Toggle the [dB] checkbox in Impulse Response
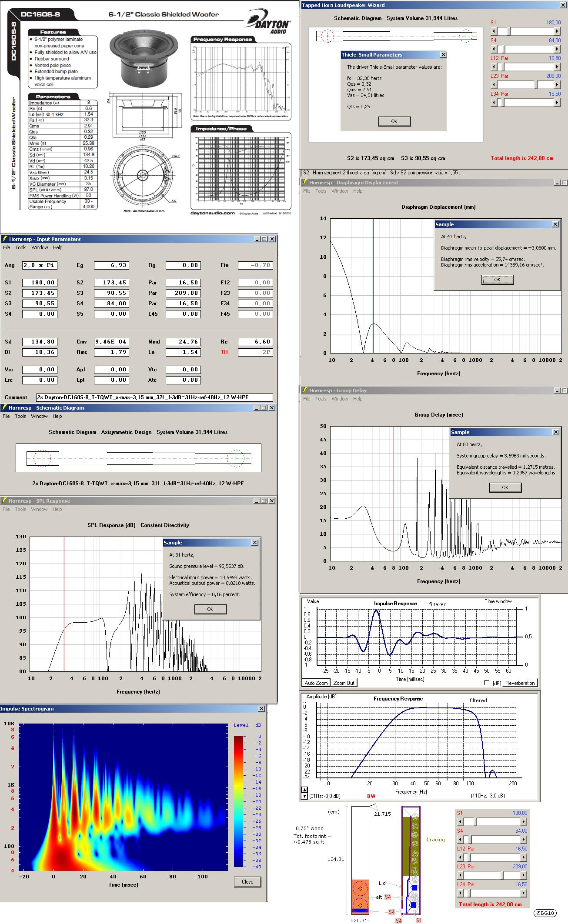This screenshot has width=568, height=924. (487, 683)
